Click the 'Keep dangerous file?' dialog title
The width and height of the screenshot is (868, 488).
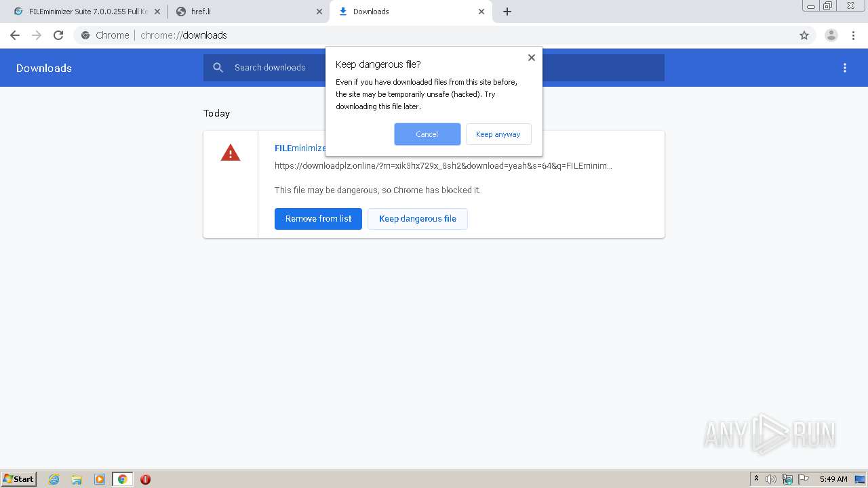(x=378, y=64)
